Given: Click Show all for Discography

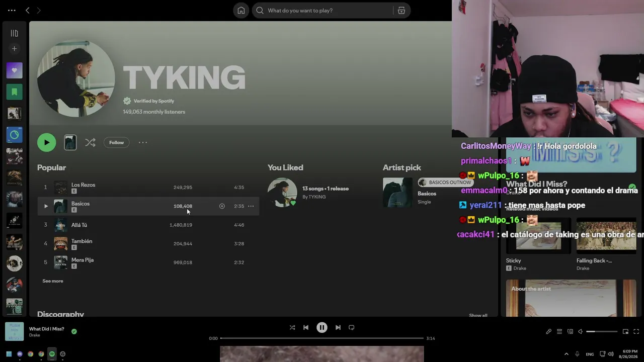Looking at the screenshot, I should click(x=478, y=315).
